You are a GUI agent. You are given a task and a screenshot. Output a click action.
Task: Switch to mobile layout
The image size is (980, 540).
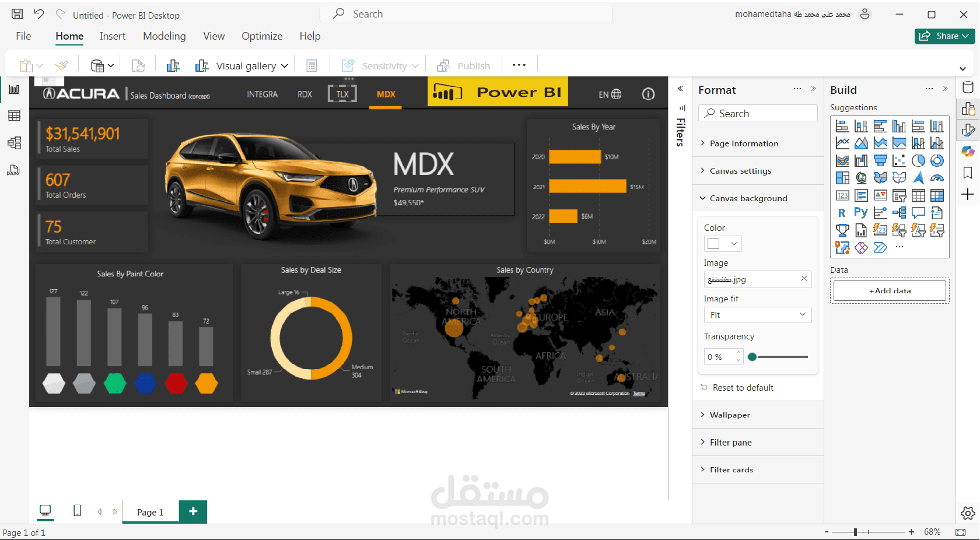[77, 511]
